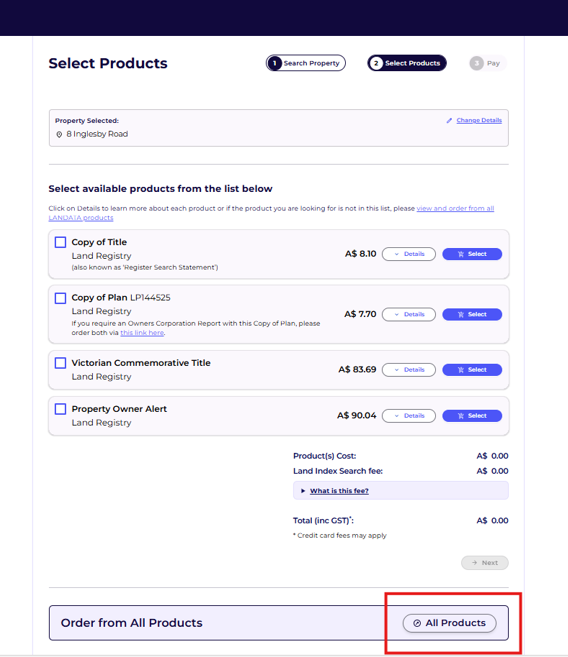Click the cart icon on Copy of Title's Select button
568x657 pixels.
click(x=461, y=254)
